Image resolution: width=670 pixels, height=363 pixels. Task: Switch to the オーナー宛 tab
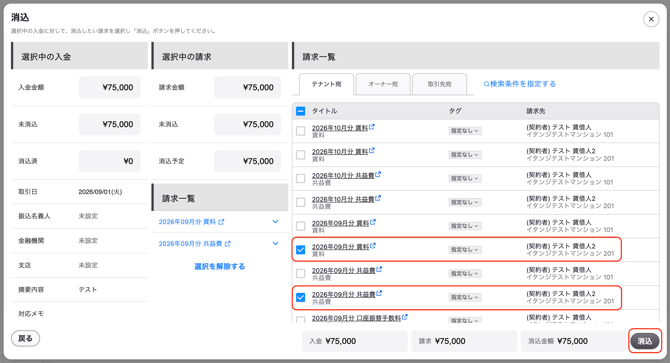383,84
